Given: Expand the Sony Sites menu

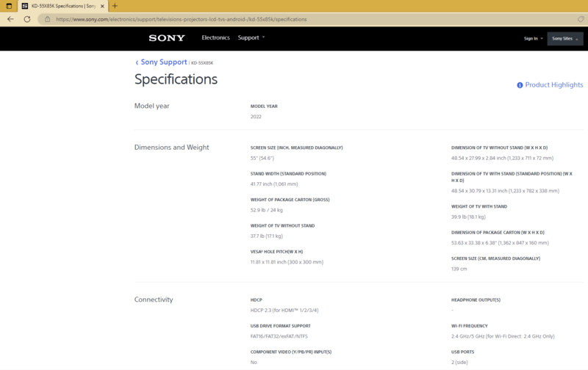Looking at the screenshot, I should [x=565, y=39].
